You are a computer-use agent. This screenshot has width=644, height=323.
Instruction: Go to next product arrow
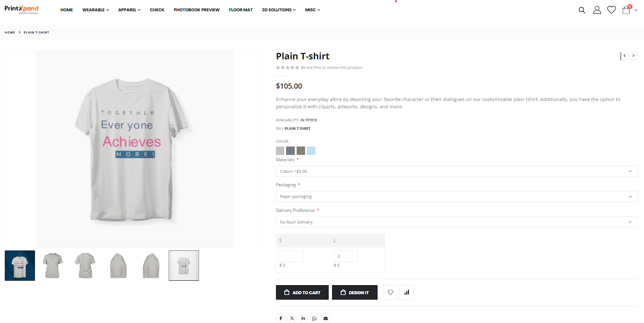tap(634, 56)
